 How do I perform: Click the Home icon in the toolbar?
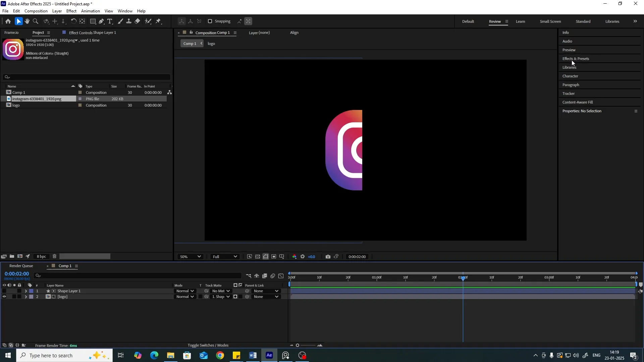[x=8, y=21]
